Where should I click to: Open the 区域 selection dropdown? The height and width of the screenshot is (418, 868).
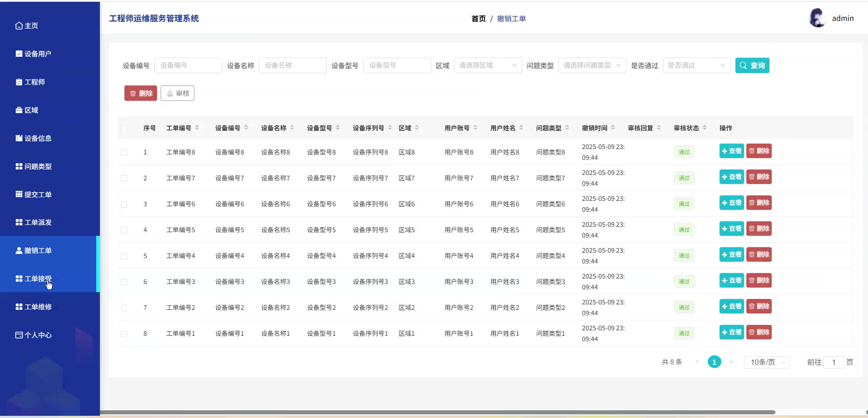tap(488, 65)
